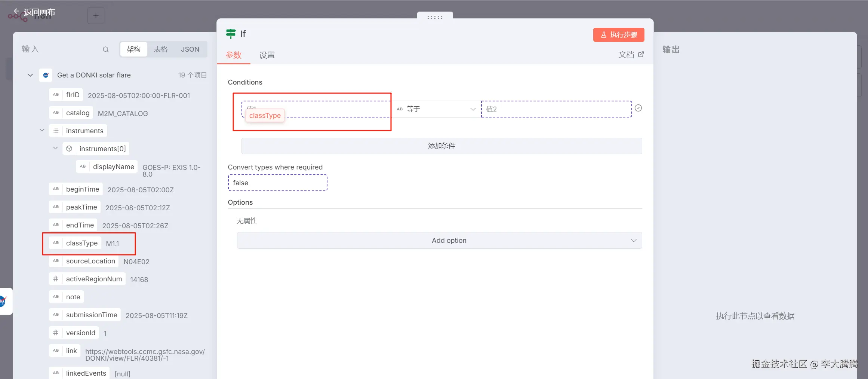Viewport: 868px width, 379px height.
Task: Select the linkedEvents field
Action: coord(79,373)
